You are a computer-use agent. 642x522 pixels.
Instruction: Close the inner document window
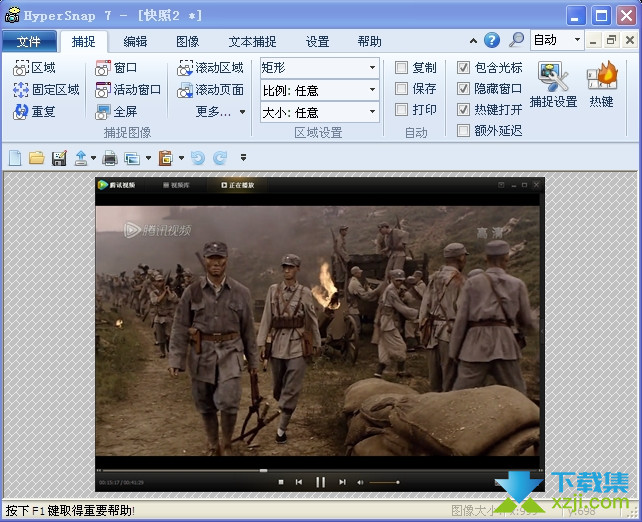pos(630,40)
